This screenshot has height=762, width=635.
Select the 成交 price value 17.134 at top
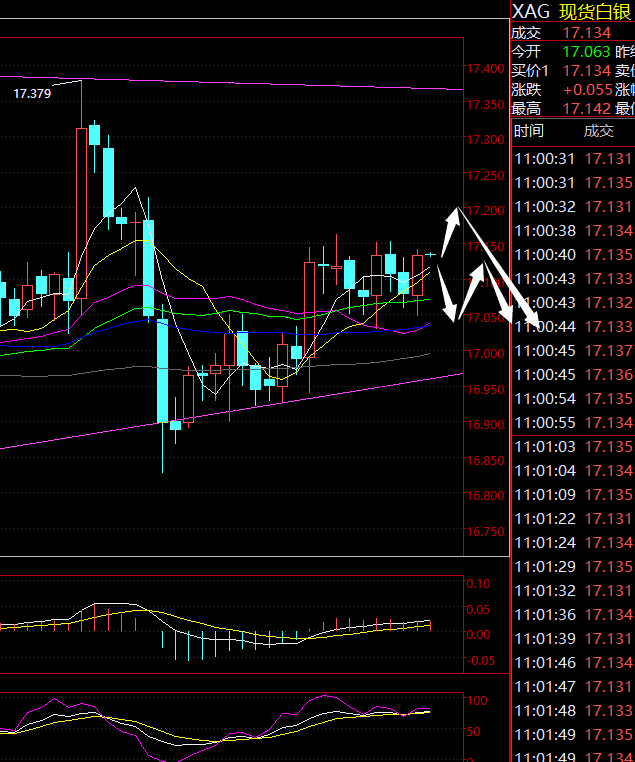pos(586,33)
